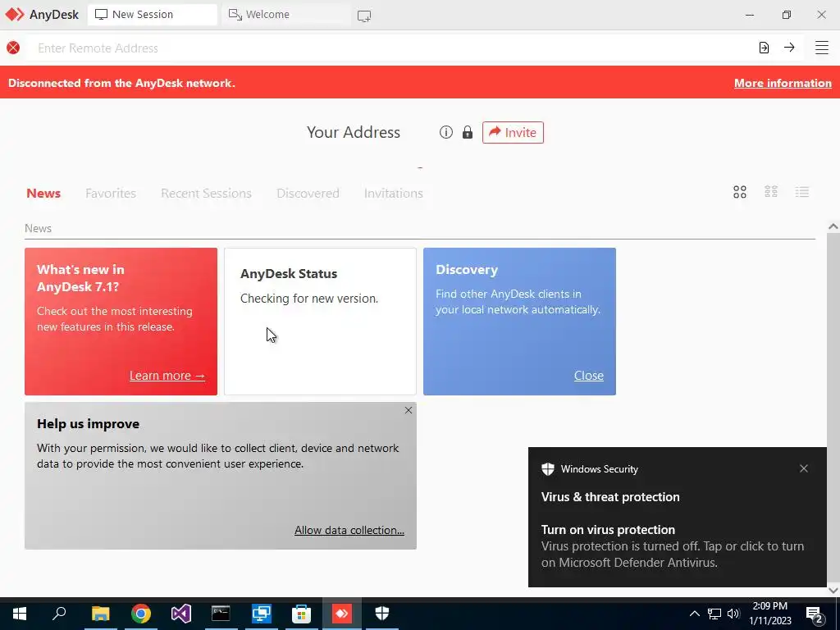The height and width of the screenshot is (630, 840).
Task: Click the red disconnected status icon
Action: 13,48
